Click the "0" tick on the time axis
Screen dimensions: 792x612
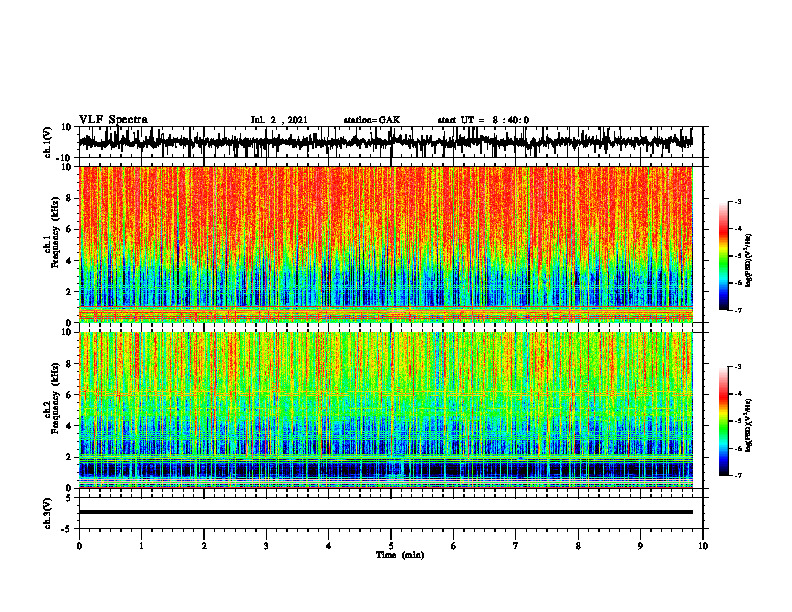click(x=79, y=546)
